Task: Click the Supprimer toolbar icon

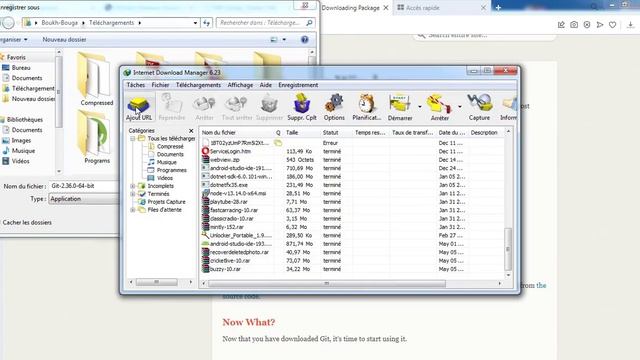Action: [269, 107]
